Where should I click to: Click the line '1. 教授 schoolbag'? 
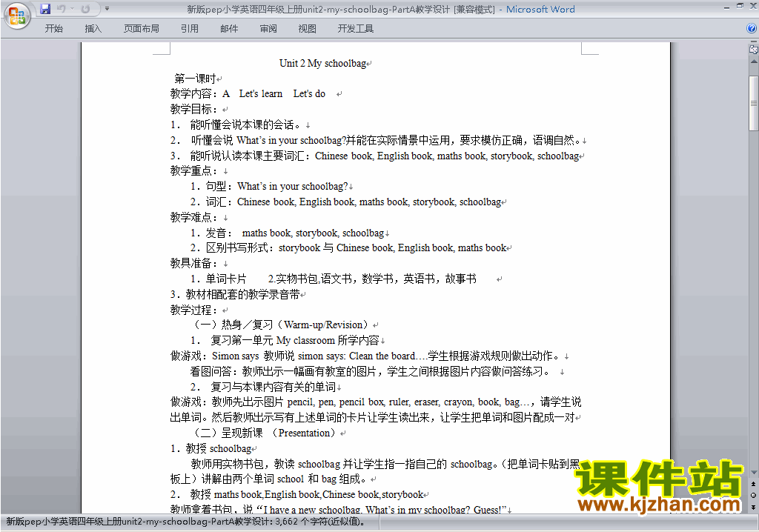(211, 449)
